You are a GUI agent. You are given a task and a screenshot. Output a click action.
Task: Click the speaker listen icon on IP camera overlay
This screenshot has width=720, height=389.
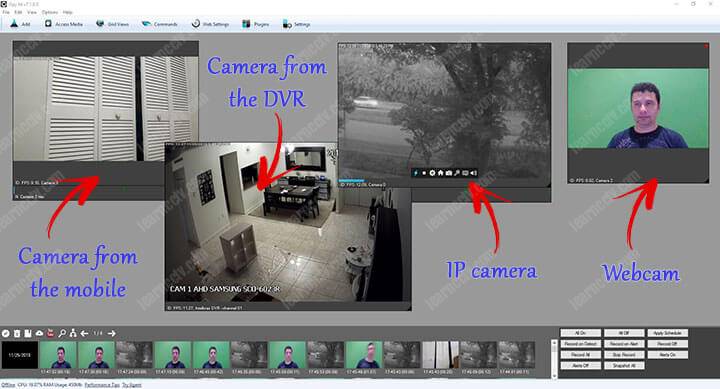(473, 173)
